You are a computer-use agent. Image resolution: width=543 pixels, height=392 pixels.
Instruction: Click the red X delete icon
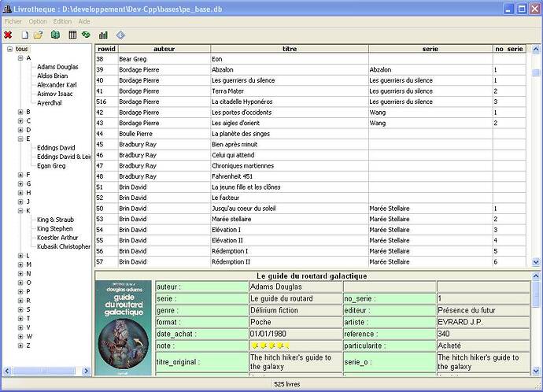point(8,35)
